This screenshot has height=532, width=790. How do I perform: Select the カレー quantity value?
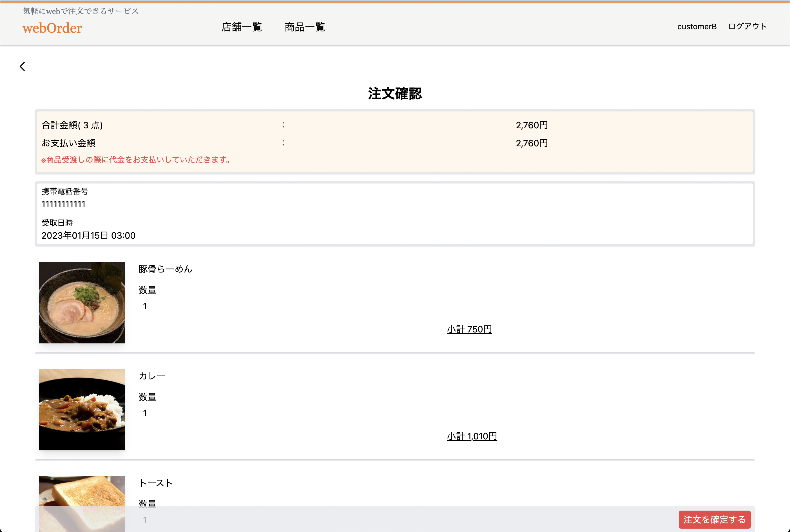(x=145, y=413)
